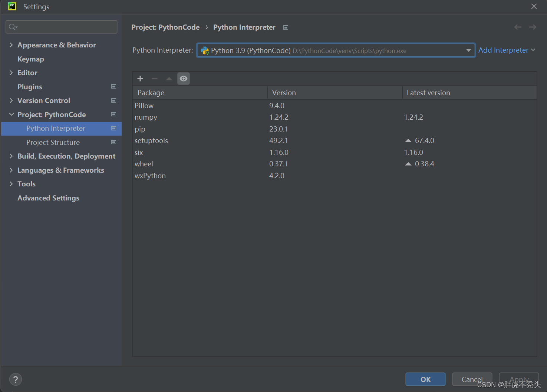Click the plus icon to install package
547x392 pixels.
(140, 79)
